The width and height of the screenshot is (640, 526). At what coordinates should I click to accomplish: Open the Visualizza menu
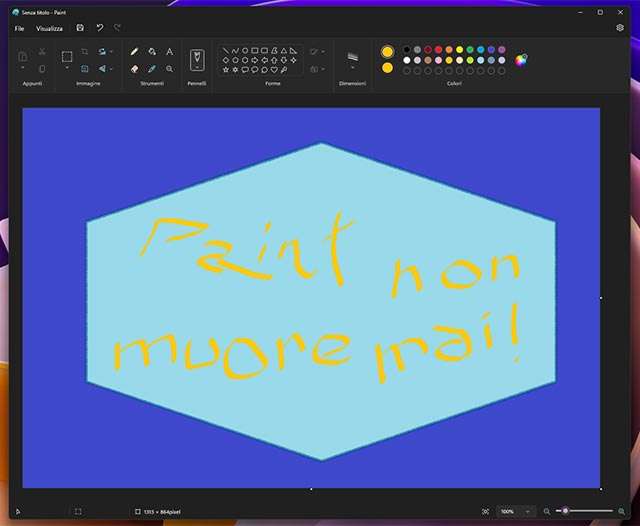pyautogui.click(x=49, y=28)
